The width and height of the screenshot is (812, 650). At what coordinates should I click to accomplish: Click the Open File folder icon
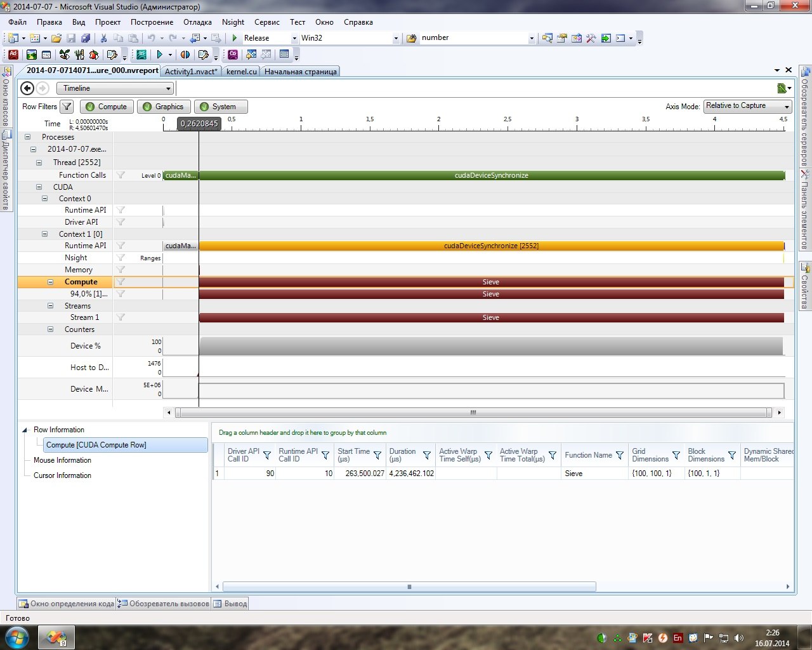(x=56, y=38)
